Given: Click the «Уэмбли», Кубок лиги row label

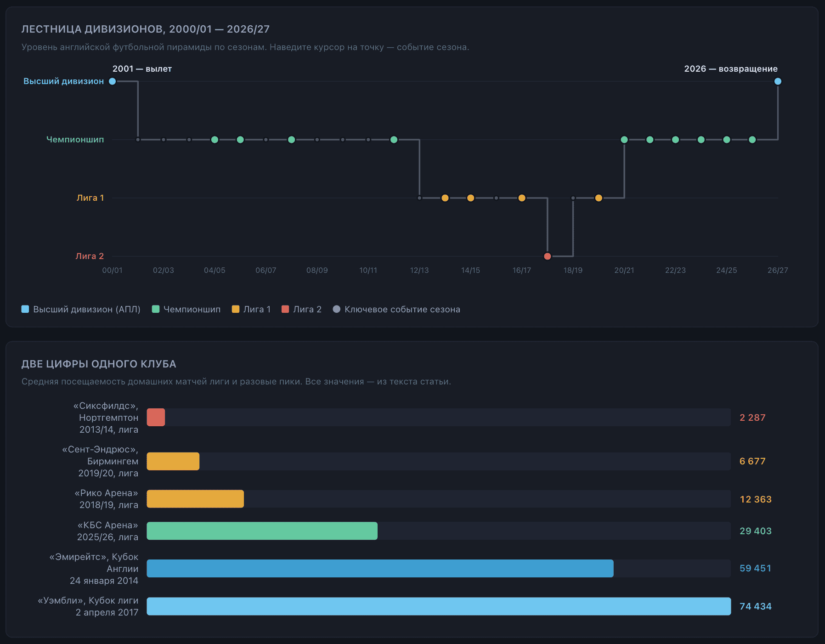Looking at the screenshot, I should pyautogui.click(x=88, y=606).
